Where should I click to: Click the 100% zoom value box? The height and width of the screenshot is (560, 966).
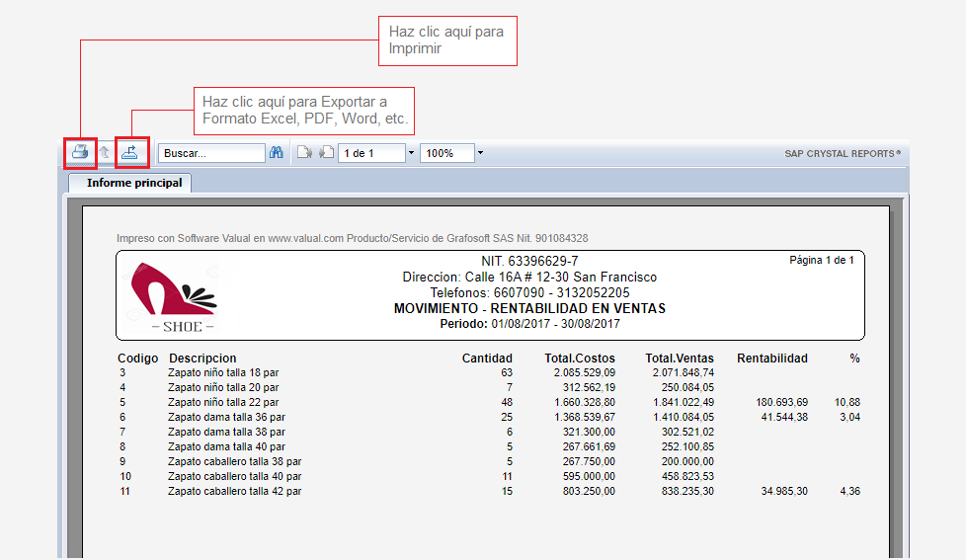(445, 153)
